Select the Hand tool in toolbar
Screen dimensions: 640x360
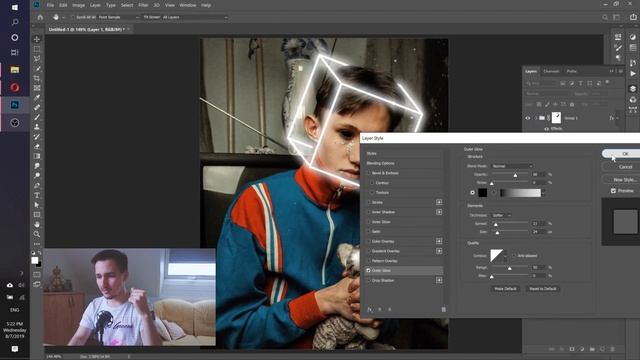[x=37, y=224]
